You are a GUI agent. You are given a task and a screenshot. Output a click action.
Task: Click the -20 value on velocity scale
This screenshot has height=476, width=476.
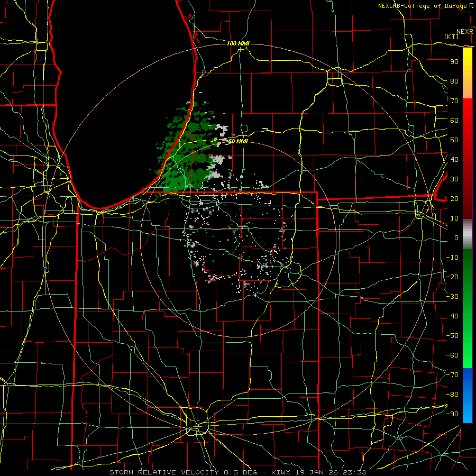click(452, 277)
